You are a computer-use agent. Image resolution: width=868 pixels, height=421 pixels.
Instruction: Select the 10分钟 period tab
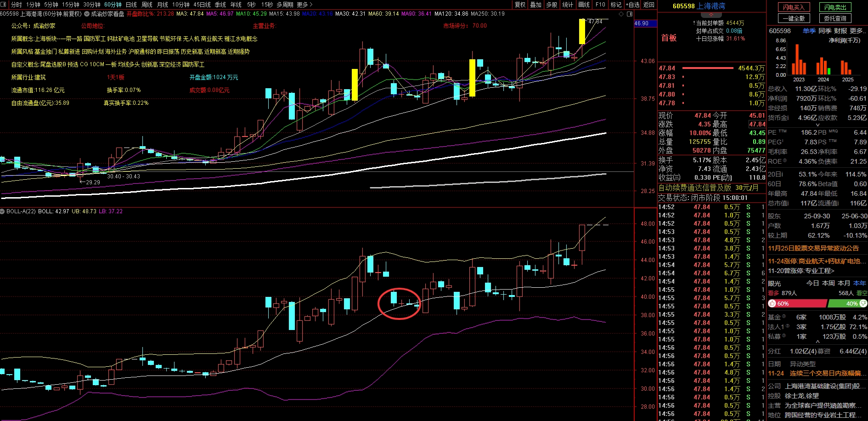[x=181, y=5]
